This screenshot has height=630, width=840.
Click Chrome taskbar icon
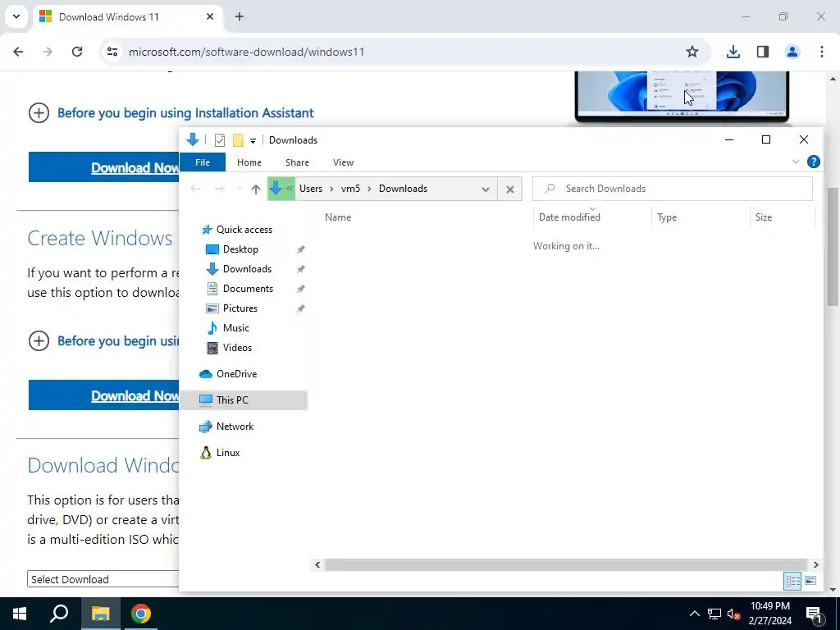(141, 614)
